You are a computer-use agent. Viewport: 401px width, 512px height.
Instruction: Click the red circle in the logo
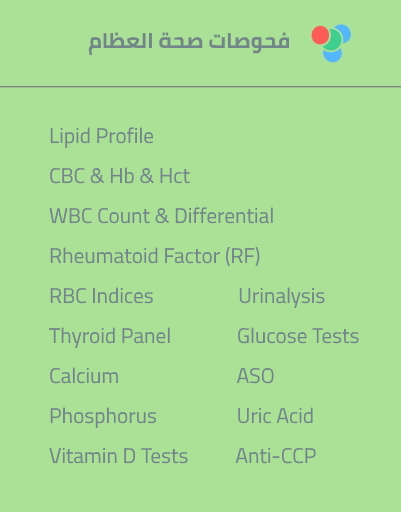tap(320, 35)
